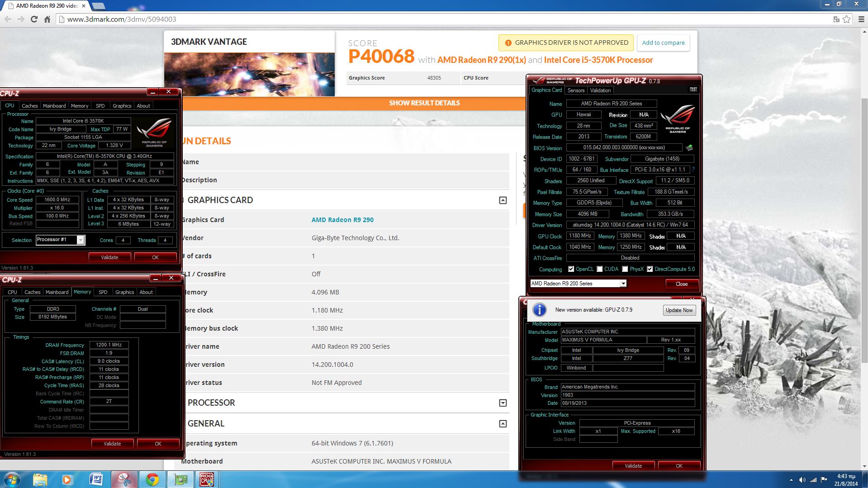Image resolution: width=868 pixels, height=488 pixels.
Task: Switch to Chrome in taskbar
Action: 152,479
